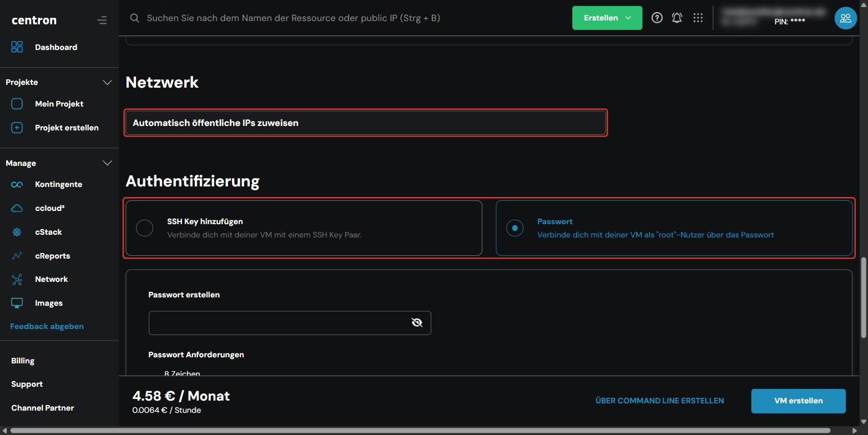Go to Dashboard menu item

point(56,47)
